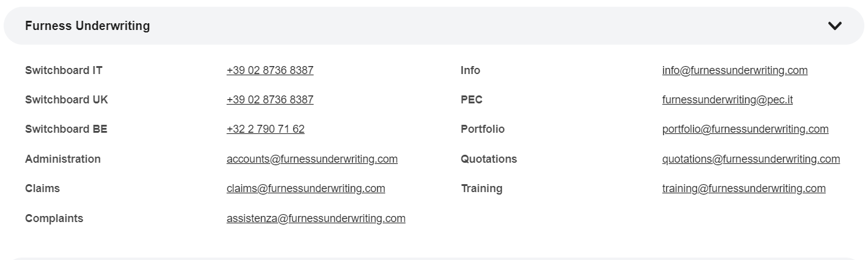This screenshot has width=868, height=260.
Task: Dial the Switchboard UK phone number link
Action: point(270,100)
